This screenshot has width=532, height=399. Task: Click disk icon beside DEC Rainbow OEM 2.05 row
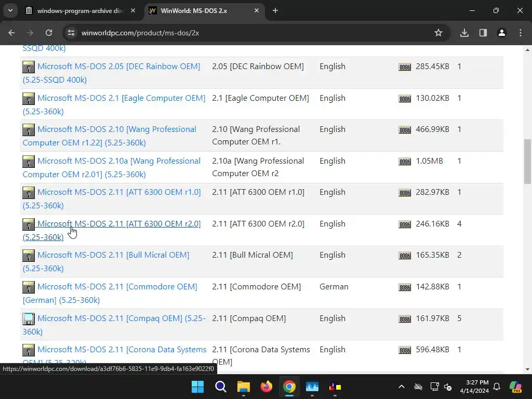[29, 67]
